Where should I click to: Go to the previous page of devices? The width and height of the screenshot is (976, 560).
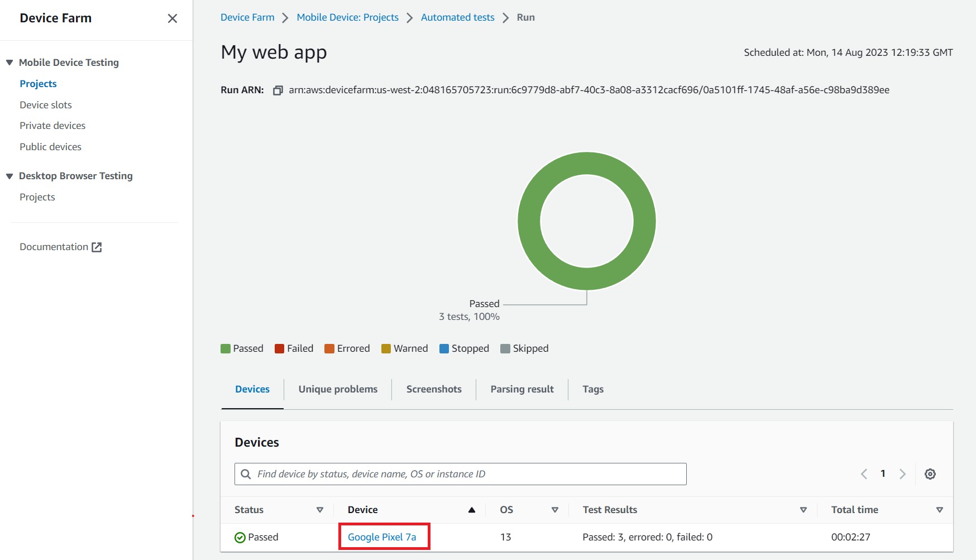(864, 474)
